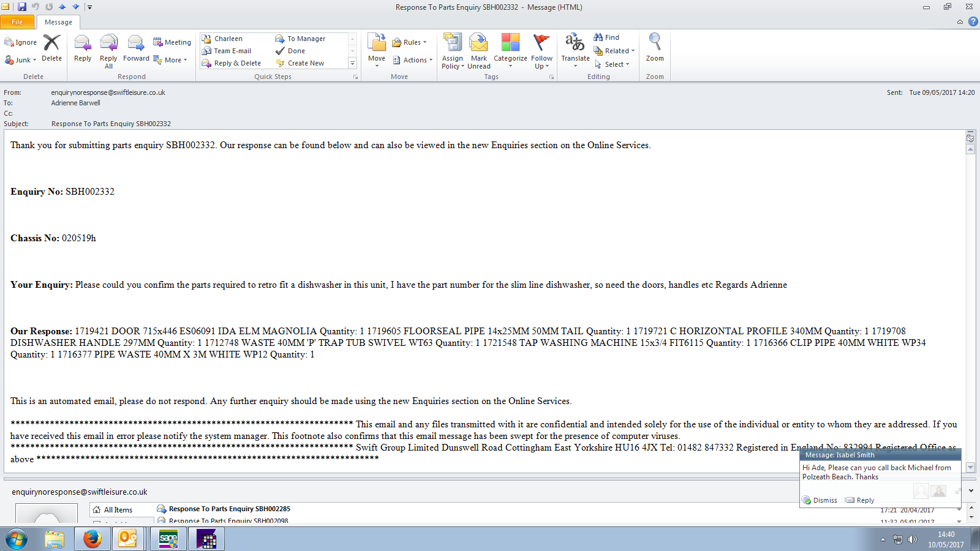Click recipient Adrienne Barwell in the To field
The width and height of the screenshot is (980, 551).
tap(75, 103)
